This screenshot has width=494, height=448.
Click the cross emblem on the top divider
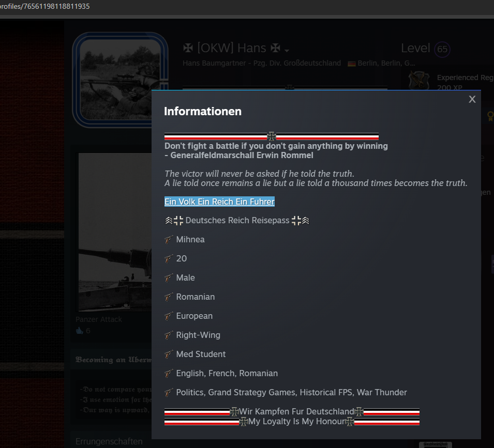click(272, 136)
